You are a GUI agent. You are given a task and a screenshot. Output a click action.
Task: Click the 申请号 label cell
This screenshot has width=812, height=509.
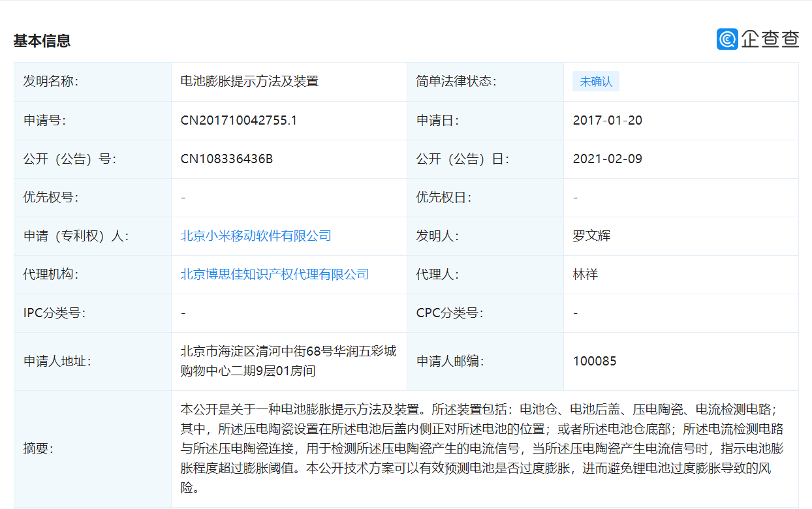click(x=93, y=121)
